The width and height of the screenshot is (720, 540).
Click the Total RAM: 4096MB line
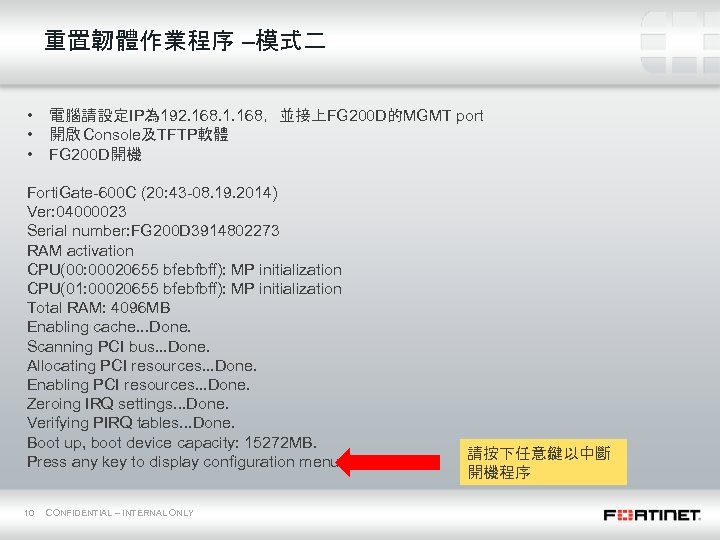(x=98, y=308)
